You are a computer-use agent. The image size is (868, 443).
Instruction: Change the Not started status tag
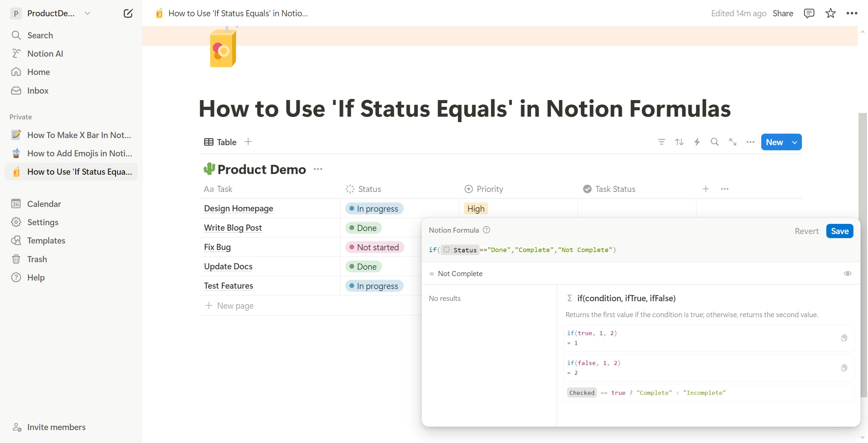point(375,247)
